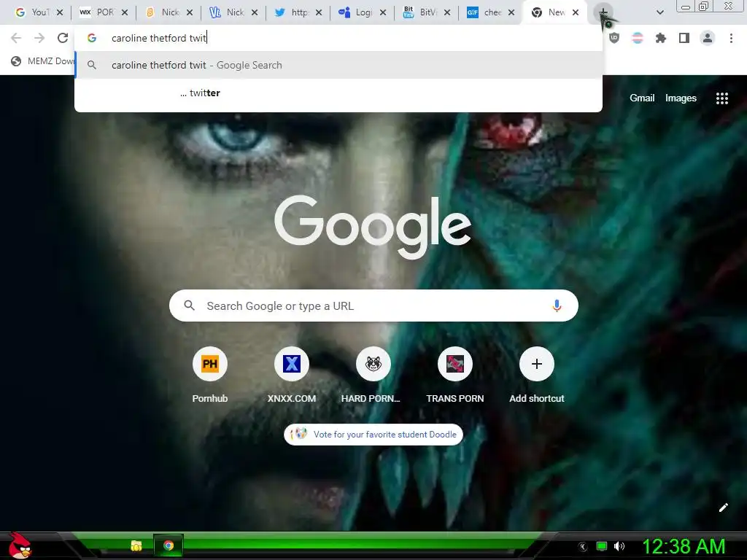Click the Google logo on the page

point(373,227)
